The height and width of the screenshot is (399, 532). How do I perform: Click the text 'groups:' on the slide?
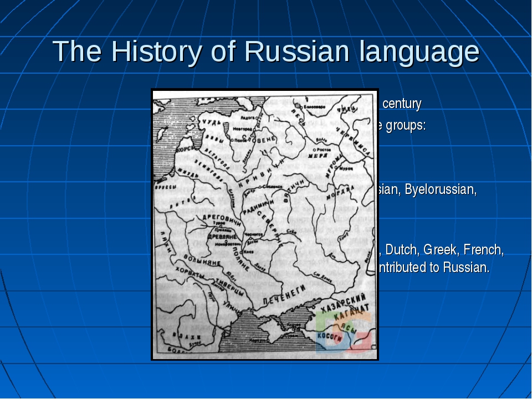tap(406, 126)
